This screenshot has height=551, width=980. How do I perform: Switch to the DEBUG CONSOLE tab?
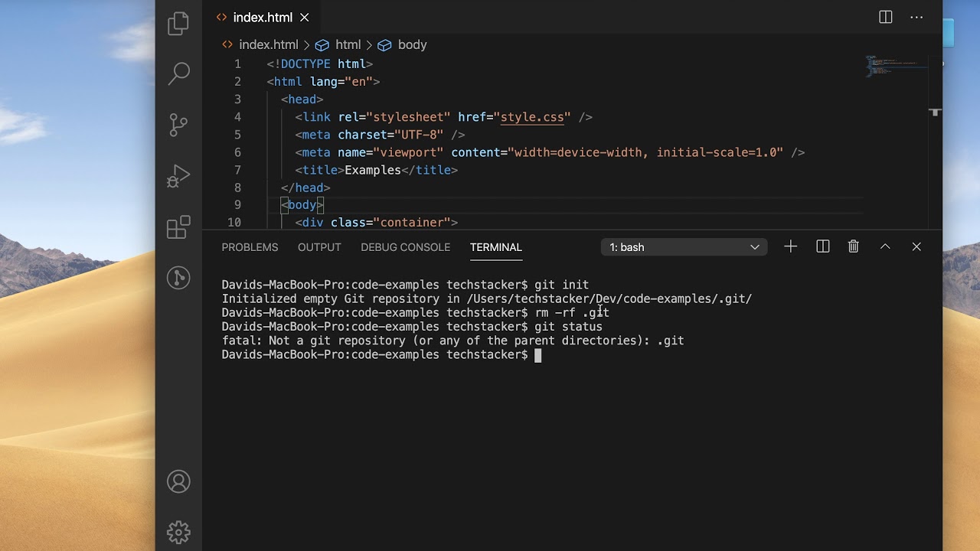tap(405, 247)
